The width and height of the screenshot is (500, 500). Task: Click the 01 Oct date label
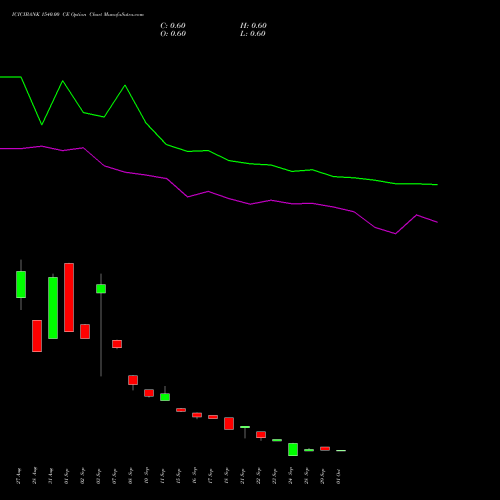coord(339,476)
